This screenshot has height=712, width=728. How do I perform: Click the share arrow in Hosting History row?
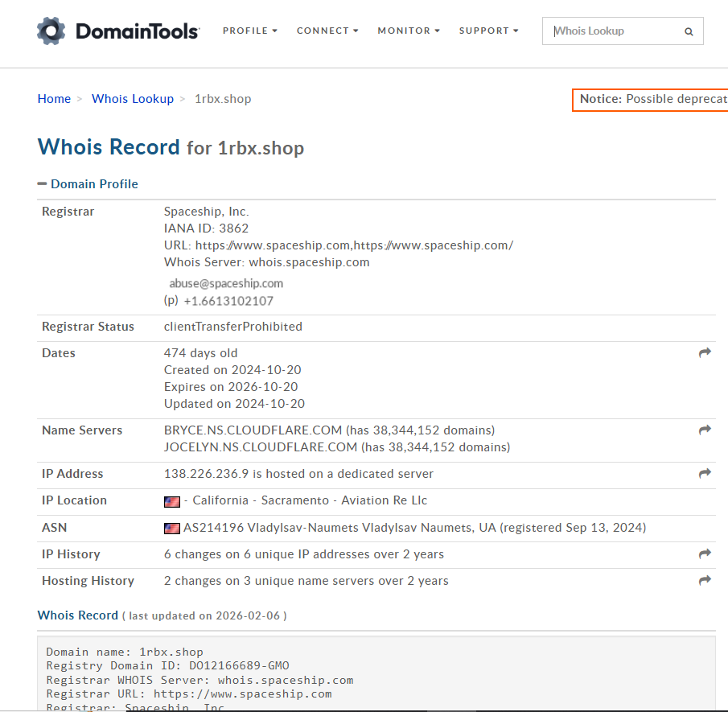705,581
